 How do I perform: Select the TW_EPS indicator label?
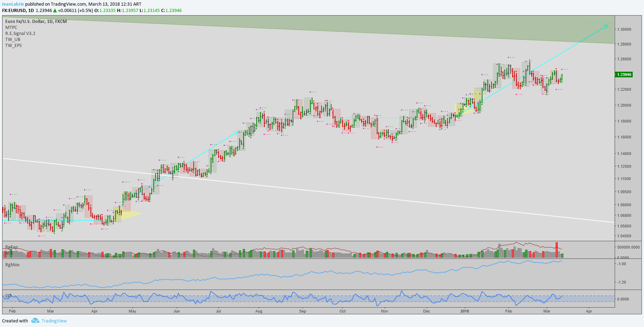(x=13, y=45)
